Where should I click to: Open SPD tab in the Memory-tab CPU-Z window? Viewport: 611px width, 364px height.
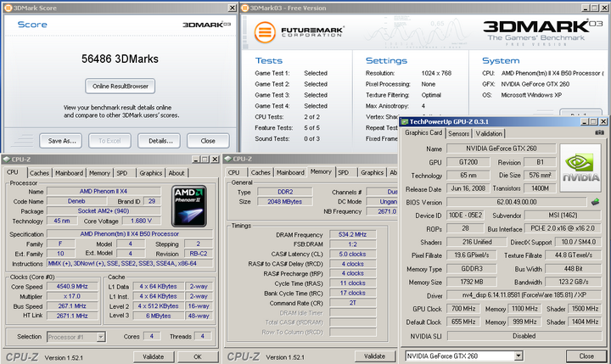(344, 172)
